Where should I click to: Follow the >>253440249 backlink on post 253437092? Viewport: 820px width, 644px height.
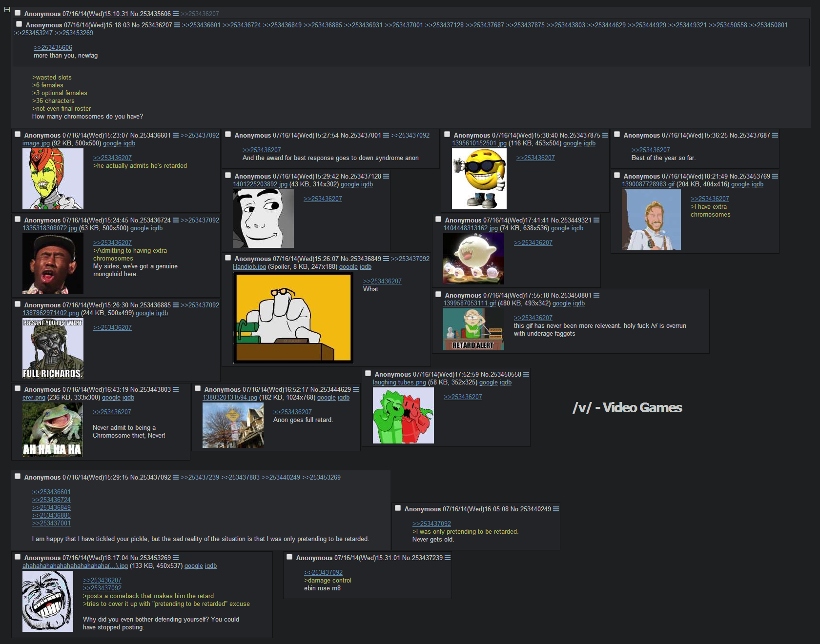pyautogui.click(x=281, y=477)
